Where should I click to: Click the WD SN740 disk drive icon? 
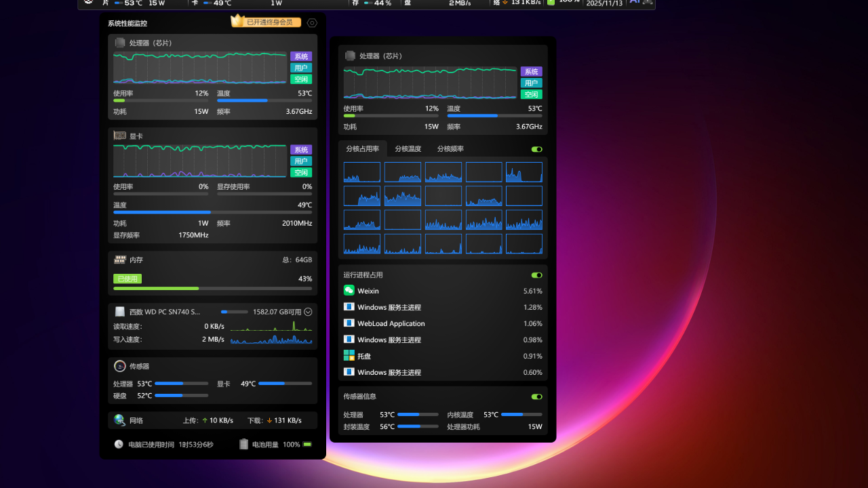click(x=120, y=312)
